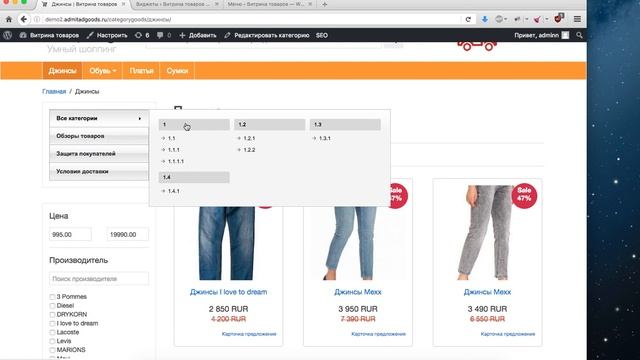The width and height of the screenshot is (640, 360).
Task: Open 'Условия доставки' sidebar item
Action: 99,171
